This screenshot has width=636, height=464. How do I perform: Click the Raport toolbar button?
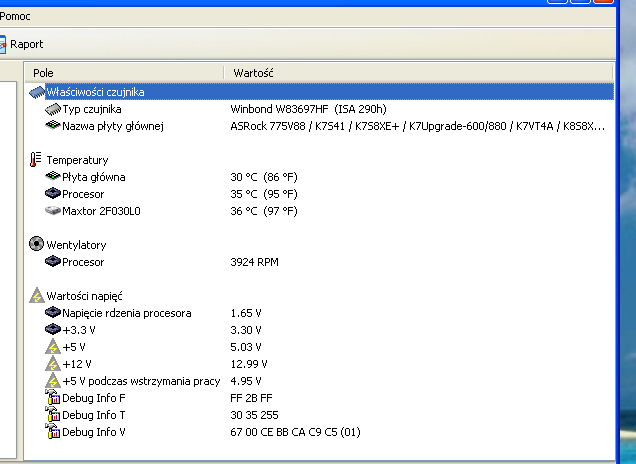pos(21,44)
